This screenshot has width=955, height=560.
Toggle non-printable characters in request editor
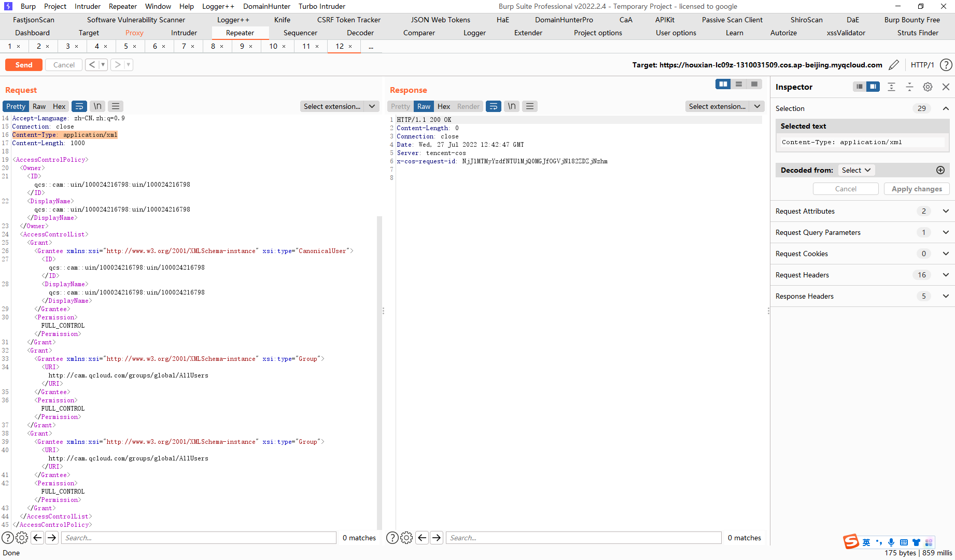tap(97, 106)
